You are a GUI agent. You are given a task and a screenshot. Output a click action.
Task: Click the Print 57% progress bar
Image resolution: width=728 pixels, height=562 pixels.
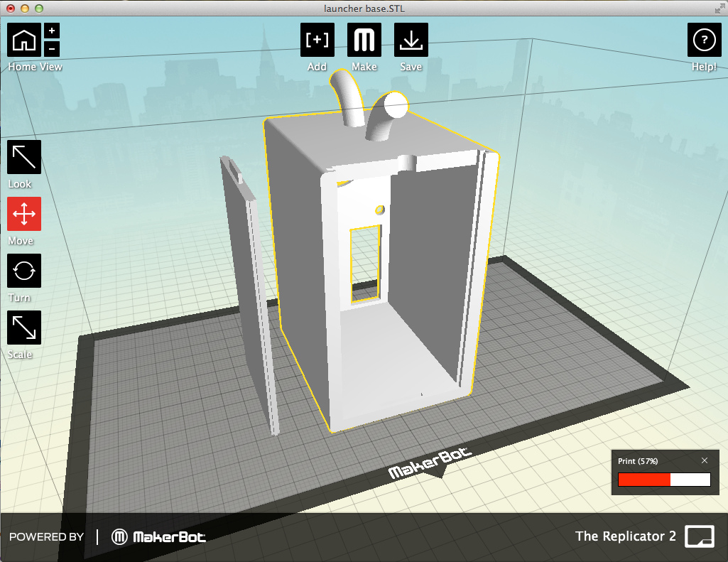point(665,480)
